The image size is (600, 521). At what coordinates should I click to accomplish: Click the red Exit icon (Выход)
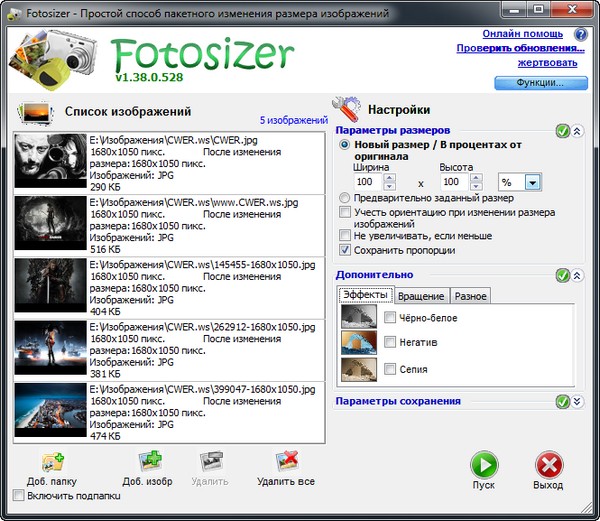(548, 466)
